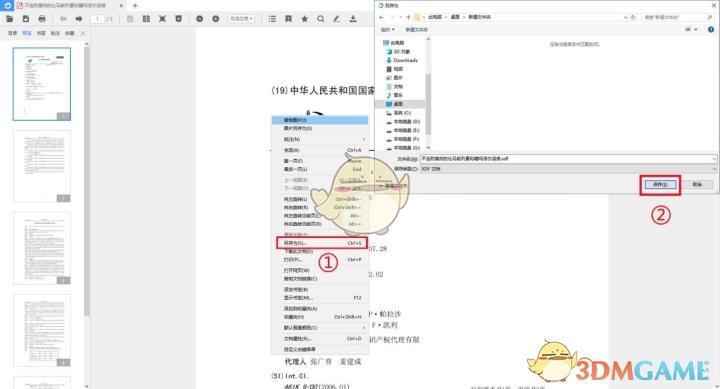Click the zoom out minus icon
The height and width of the screenshot is (389, 720).
[x=199, y=19]
